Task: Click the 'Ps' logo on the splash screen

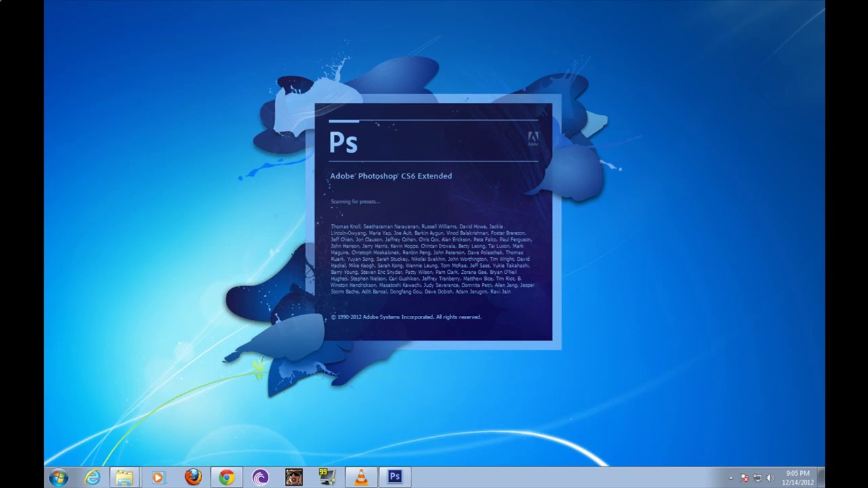Action: click(x=343, y=143)
